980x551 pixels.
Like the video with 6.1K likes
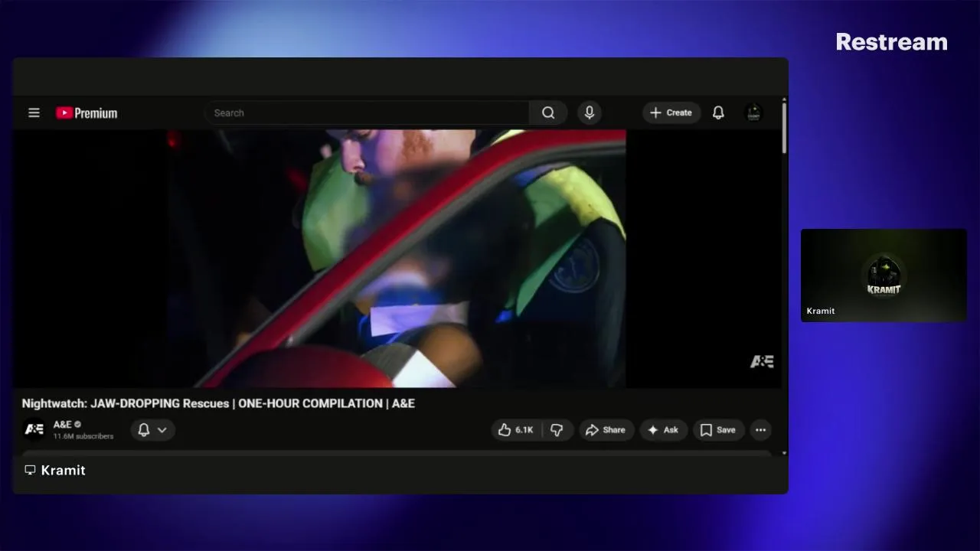516,430
